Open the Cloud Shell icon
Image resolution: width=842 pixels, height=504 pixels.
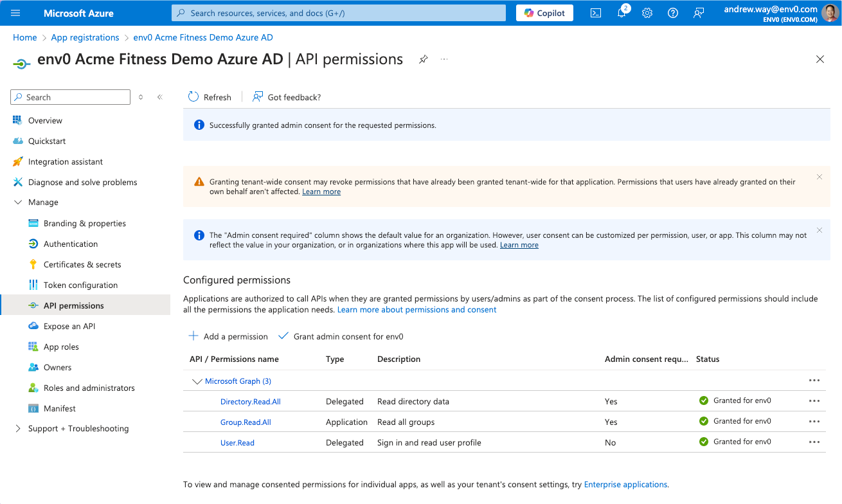click(596, 13)
